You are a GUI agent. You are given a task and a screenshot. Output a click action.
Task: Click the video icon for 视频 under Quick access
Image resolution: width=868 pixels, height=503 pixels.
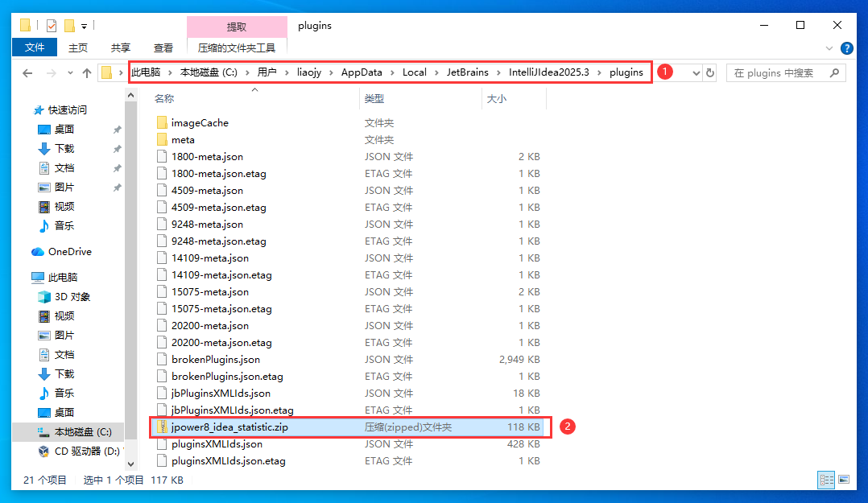(x=43, y=207)
